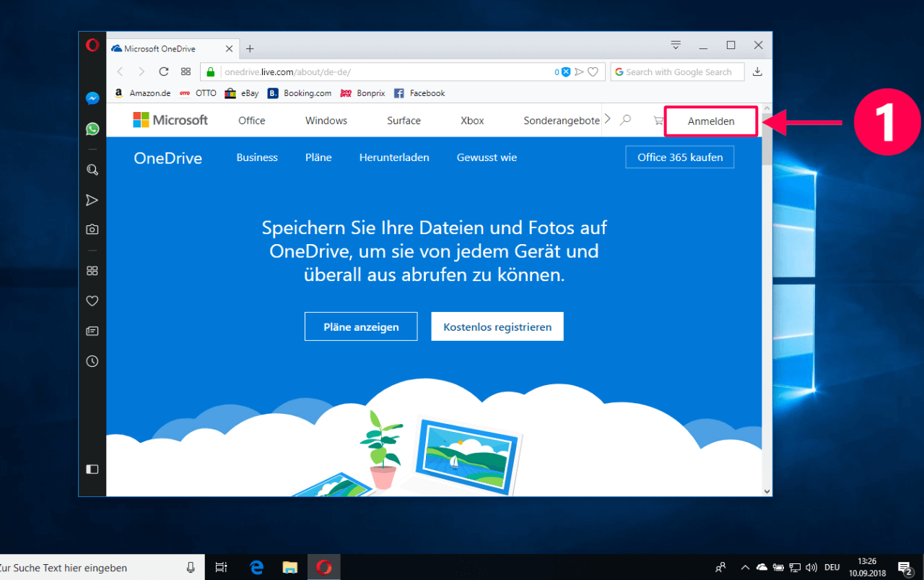Launch Microsoft Edge from the taskbar
924x580 pixels.
256,568
